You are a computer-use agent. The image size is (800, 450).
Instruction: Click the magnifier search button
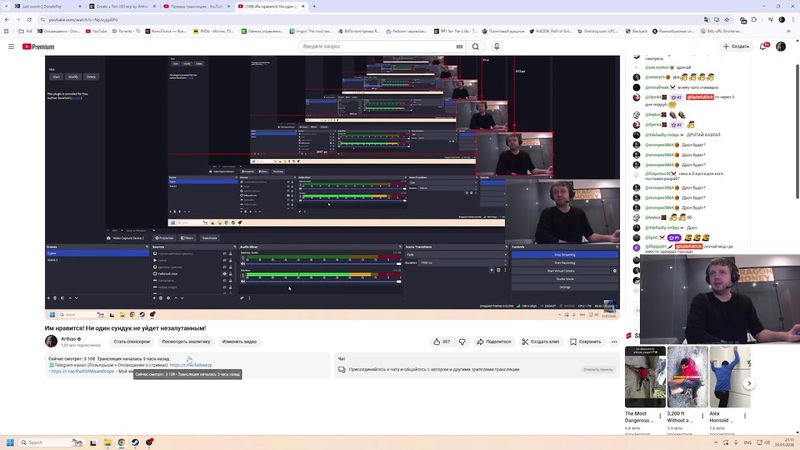click(475, 46)
